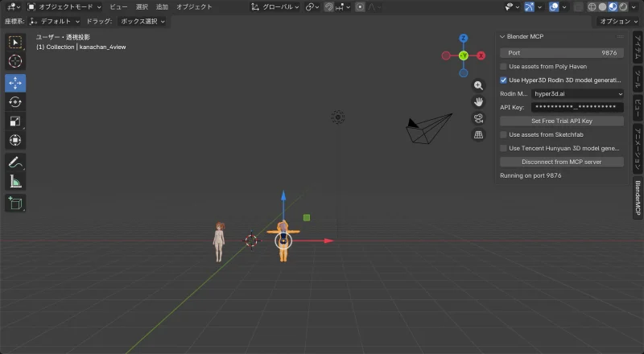Select the Measure tool

tap(15, 182)
